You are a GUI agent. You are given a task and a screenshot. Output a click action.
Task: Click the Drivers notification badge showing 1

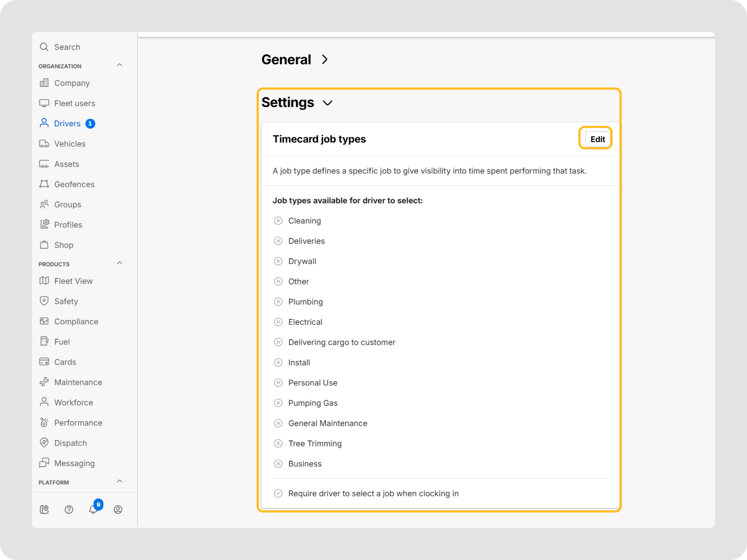[90, 123]
